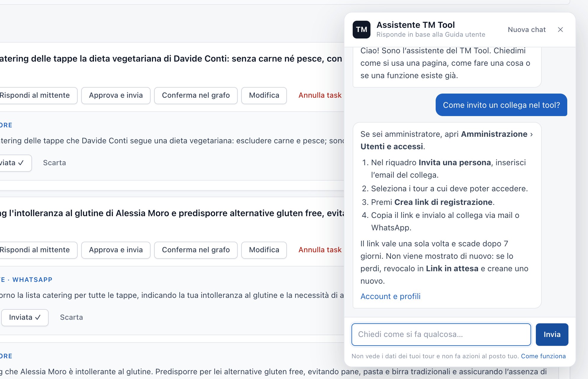Image resolution: width=588 pixels, height=379 pixels.
Task: Click 'Approva e invia' on Davide Conti task
Action: point(116,95)
